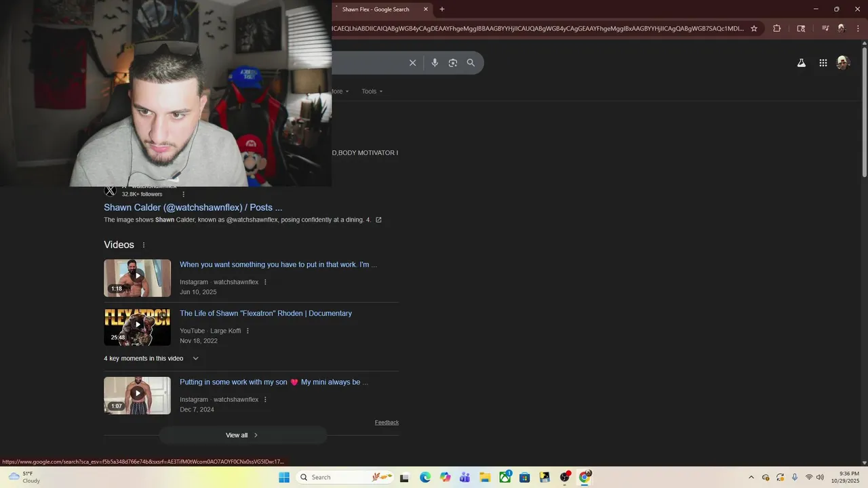This screenshot has height=488, width=868.
Task: Open the Windows Start menu
Action: 284,477
